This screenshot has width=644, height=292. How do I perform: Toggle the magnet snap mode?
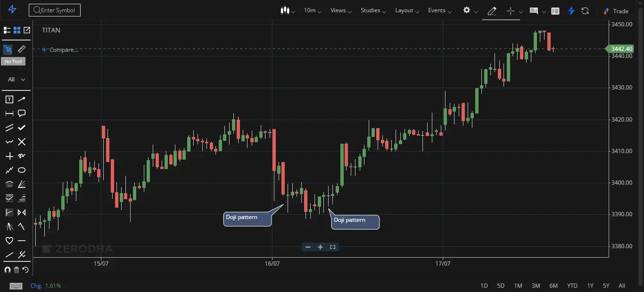pos(7,270)
